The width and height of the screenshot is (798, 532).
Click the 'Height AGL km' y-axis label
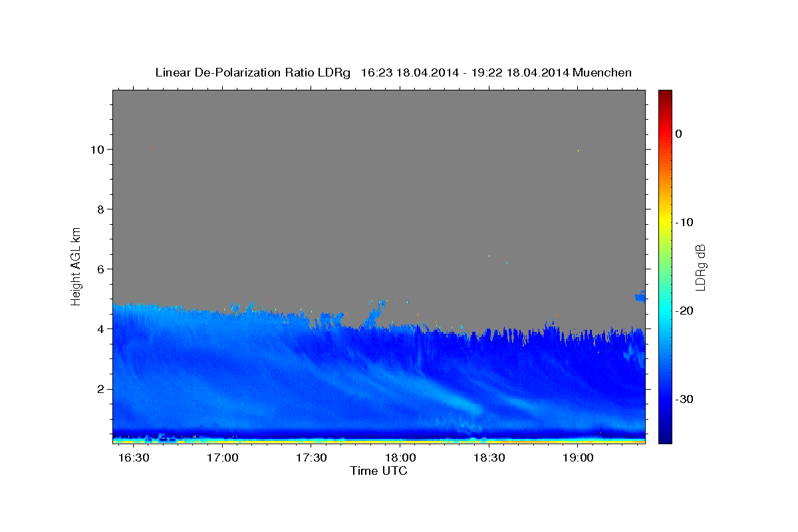coord(76,266)
